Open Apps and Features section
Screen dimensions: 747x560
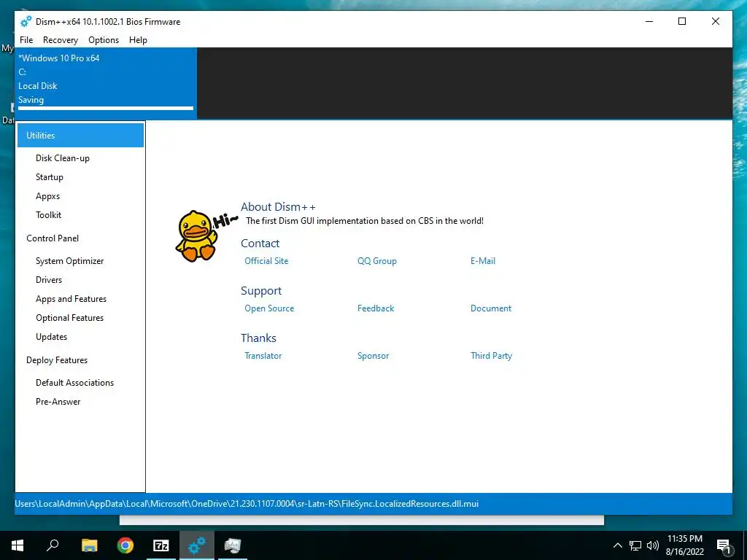click(x=71, y=299)
